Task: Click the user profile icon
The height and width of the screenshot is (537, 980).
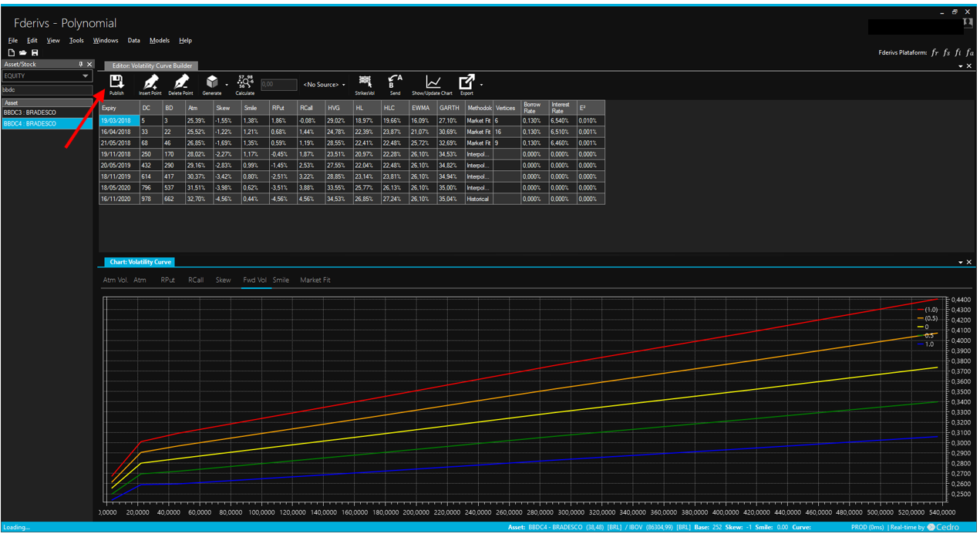Action: 968,25
